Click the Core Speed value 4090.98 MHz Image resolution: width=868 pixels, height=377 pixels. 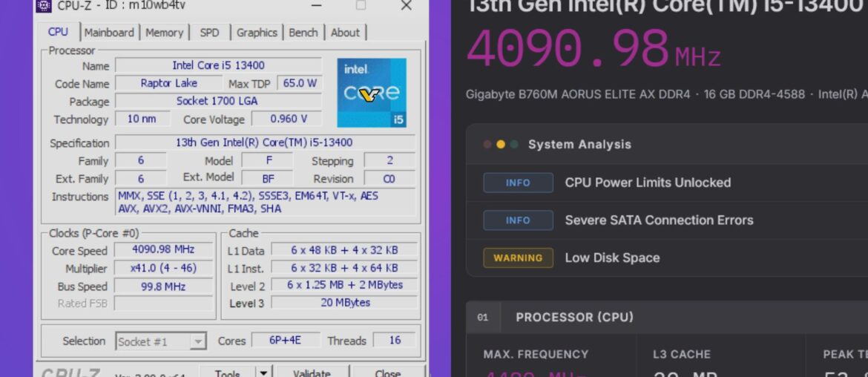click(163, 249)
